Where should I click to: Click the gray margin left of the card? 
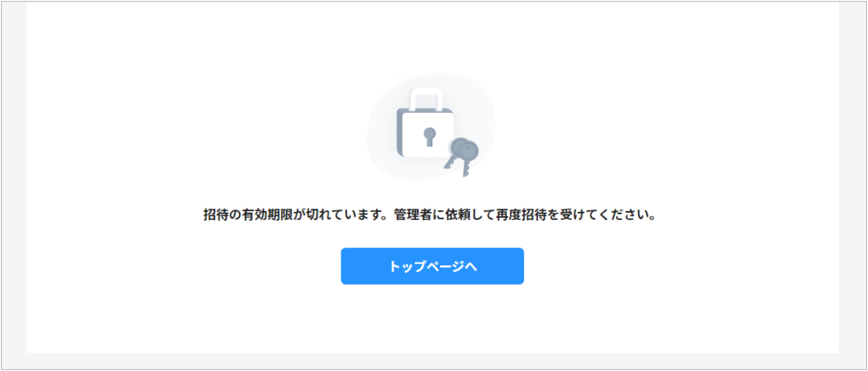[x=14, y=178]
